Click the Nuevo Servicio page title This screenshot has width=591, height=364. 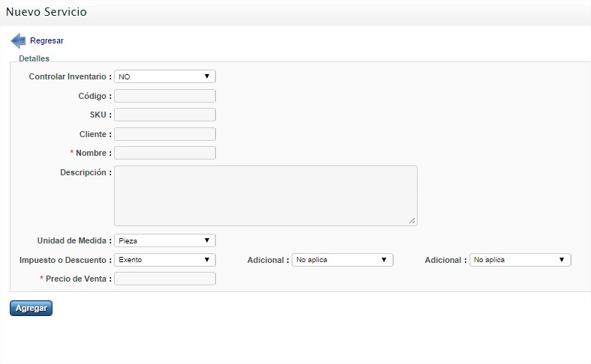pos(46,12)
